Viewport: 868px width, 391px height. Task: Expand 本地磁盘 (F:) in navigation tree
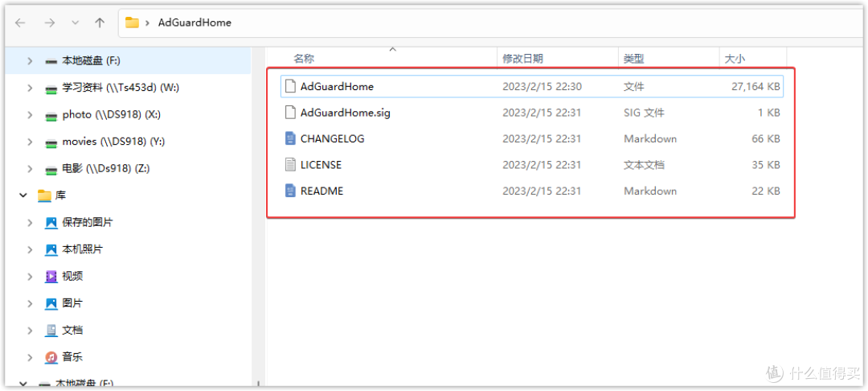coord(30,61)
